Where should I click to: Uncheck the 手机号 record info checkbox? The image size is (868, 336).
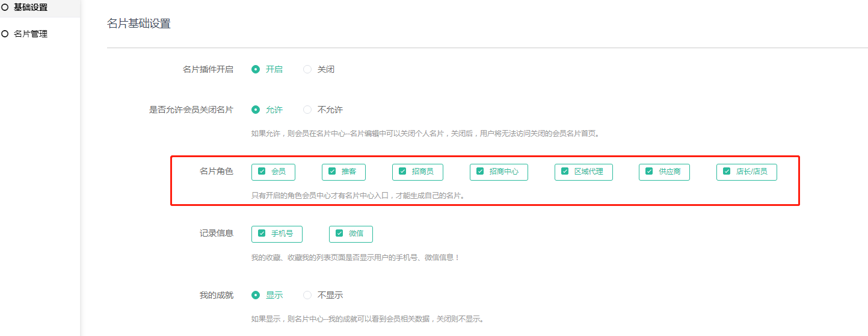click(x=262, y=233)
